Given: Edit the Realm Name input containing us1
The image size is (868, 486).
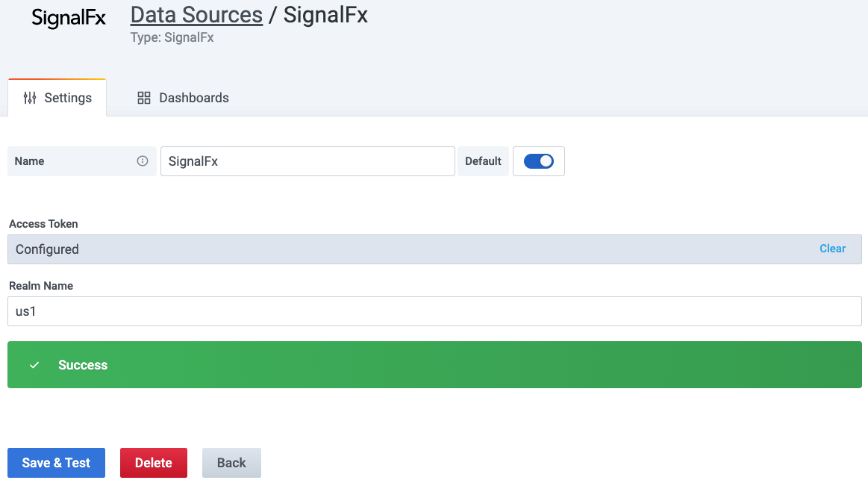Looking at the screenshot, I should coord(433,311).
